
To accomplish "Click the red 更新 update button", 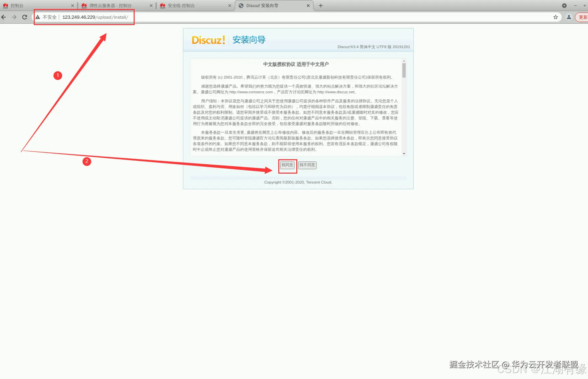I will 582,17.
